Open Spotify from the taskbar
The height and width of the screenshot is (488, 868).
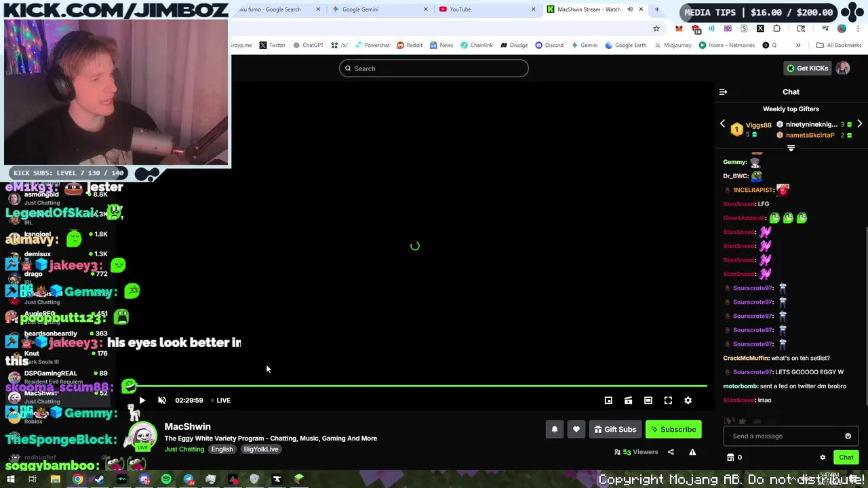pos(166,479)
